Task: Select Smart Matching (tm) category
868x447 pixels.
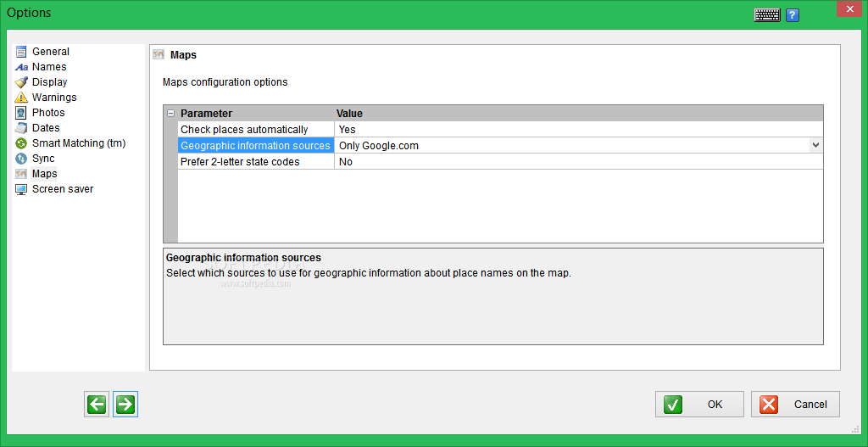Action: tap(79, 142)
